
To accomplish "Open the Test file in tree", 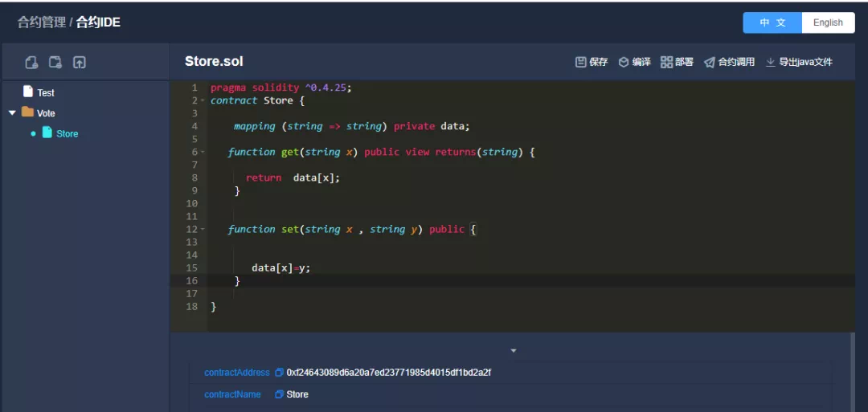I will pos(46,93).
